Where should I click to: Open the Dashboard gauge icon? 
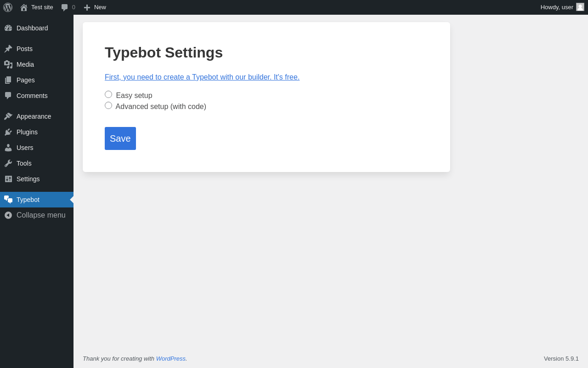[x=8, y=28]
